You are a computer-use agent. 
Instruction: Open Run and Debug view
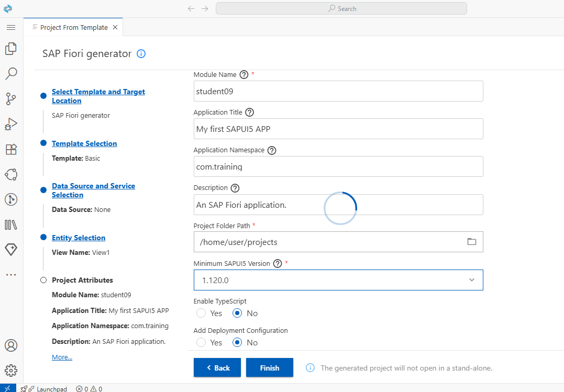11,124
